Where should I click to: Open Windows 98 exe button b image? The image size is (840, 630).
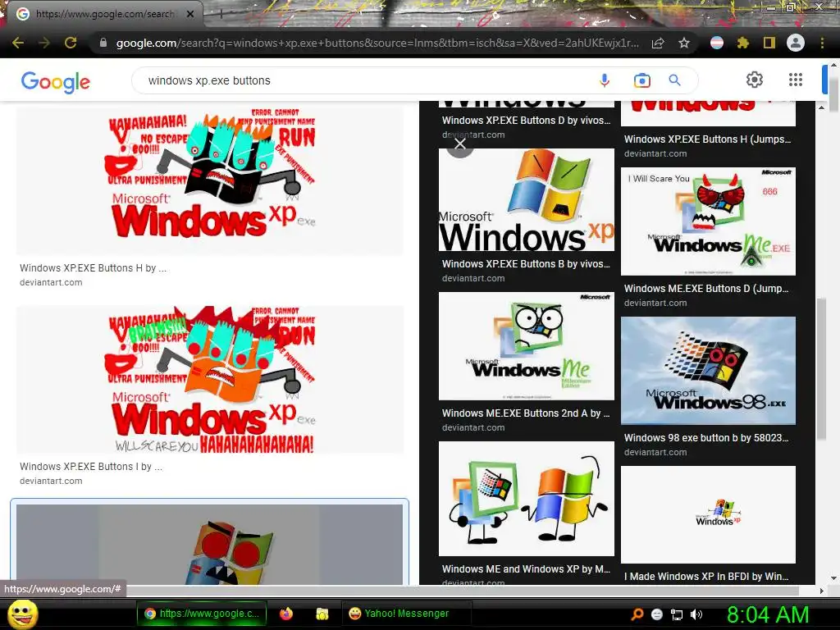click(x=708, y=370)
